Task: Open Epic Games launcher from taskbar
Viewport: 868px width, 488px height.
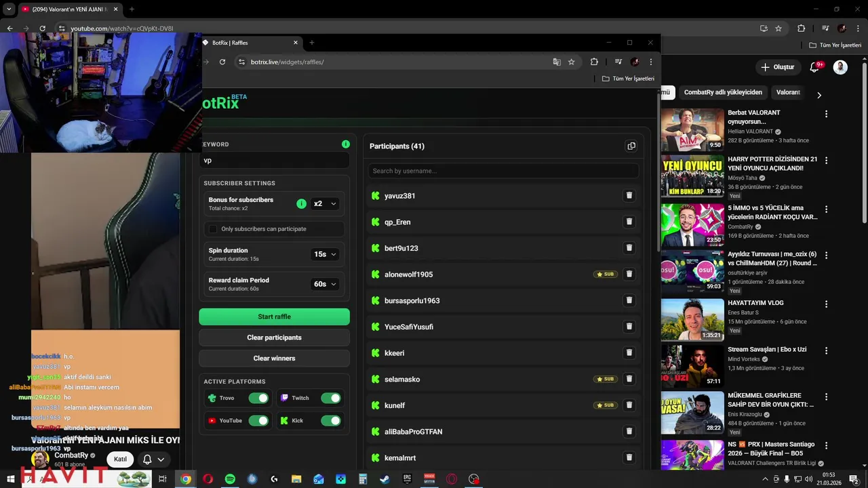Action: coord(407,479)
